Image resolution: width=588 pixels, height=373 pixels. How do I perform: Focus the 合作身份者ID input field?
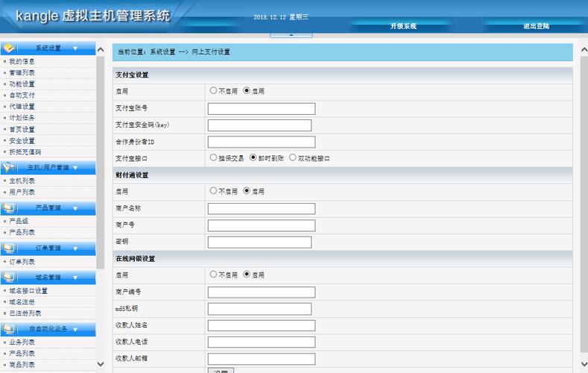coord(262,142)
